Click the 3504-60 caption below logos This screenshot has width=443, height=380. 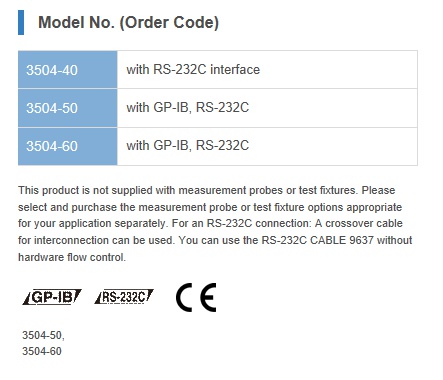[x=42, y=351]
